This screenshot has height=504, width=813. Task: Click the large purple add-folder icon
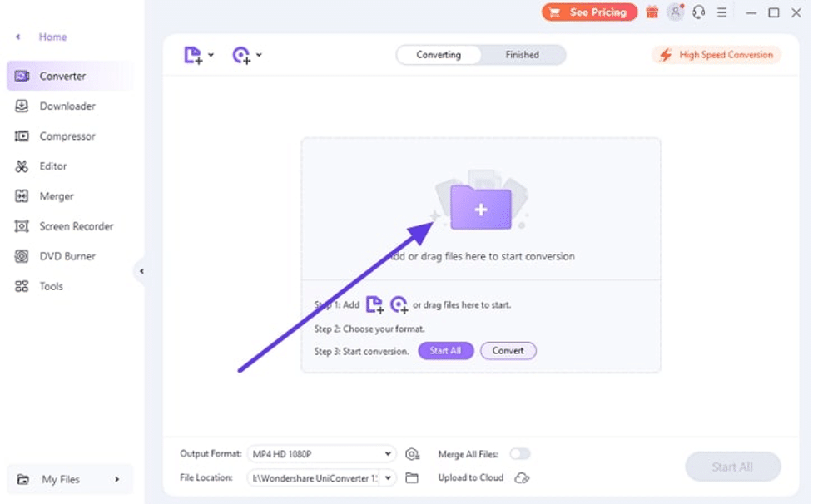[x=480, y=208]
